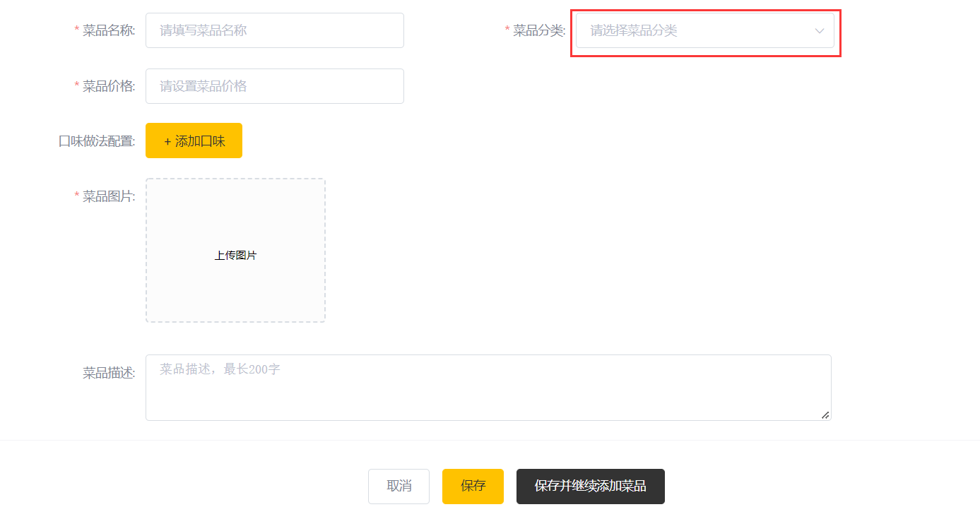Click 保存并继续添加菜品 button
Screen dimensions: 980x519
click(x=590, y=487)
